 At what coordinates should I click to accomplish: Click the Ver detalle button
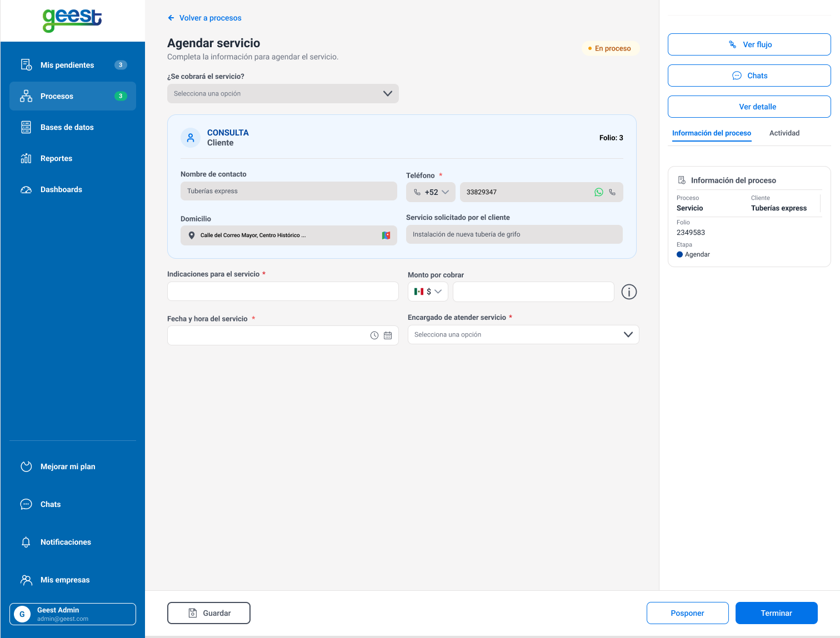749,107
